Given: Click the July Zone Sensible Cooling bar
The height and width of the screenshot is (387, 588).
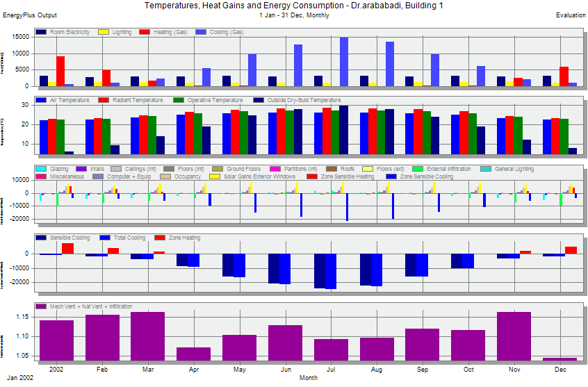Looking at the screenshot, I should pos(348,207).
